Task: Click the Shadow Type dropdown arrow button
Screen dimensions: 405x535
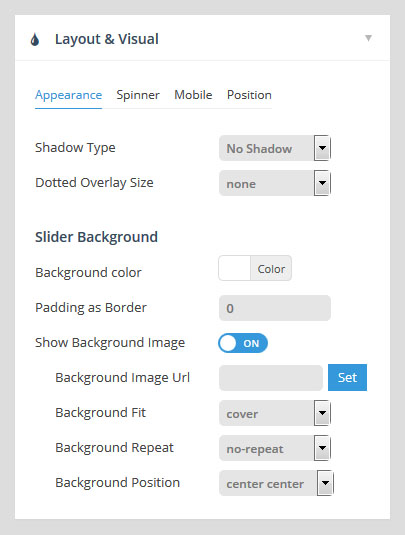Action: pyautogui.click(x=322, y=148)
